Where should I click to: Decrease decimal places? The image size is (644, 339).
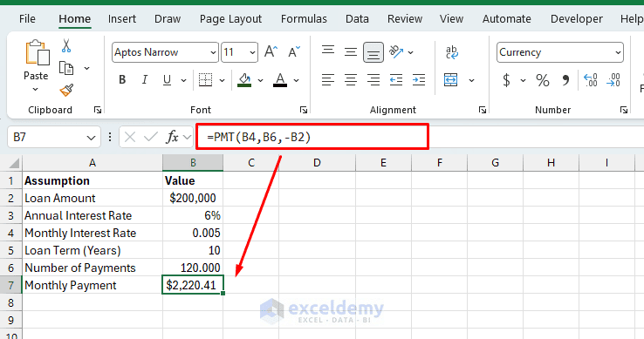click(613, 80)
